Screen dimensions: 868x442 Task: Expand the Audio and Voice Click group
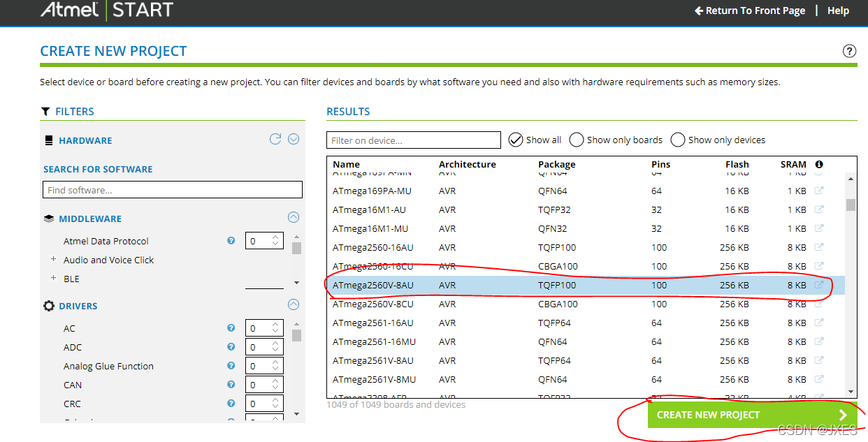pyautogui.click(x=53, y=259)
